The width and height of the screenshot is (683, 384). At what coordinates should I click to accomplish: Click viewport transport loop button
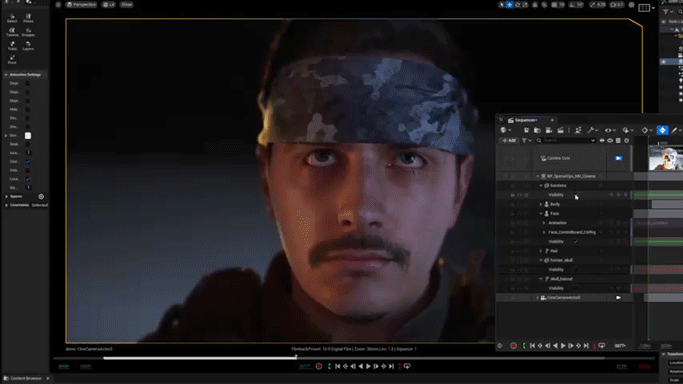tap(407, 367)
